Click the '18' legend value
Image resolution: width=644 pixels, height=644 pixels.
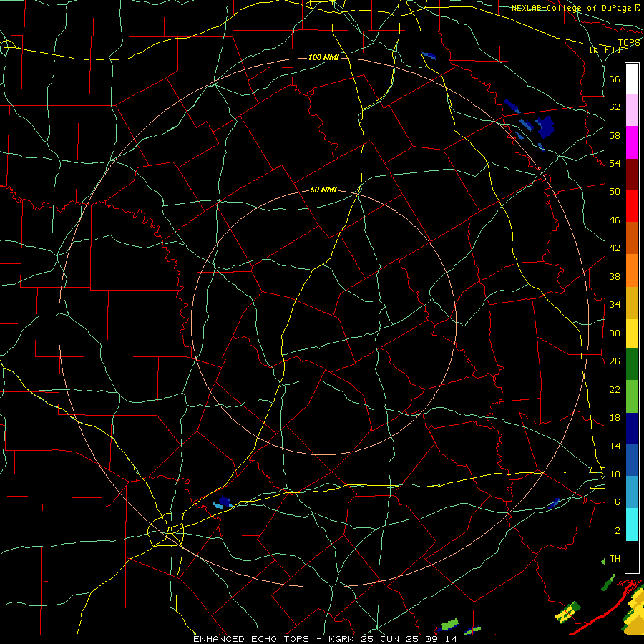pos(615,418)
